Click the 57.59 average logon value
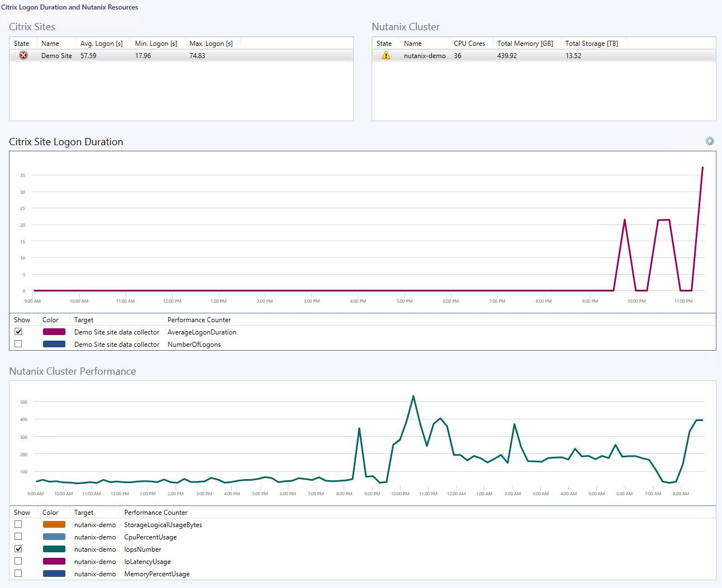Viewport: 722px width, 588px height. click(x=88, y=56)
